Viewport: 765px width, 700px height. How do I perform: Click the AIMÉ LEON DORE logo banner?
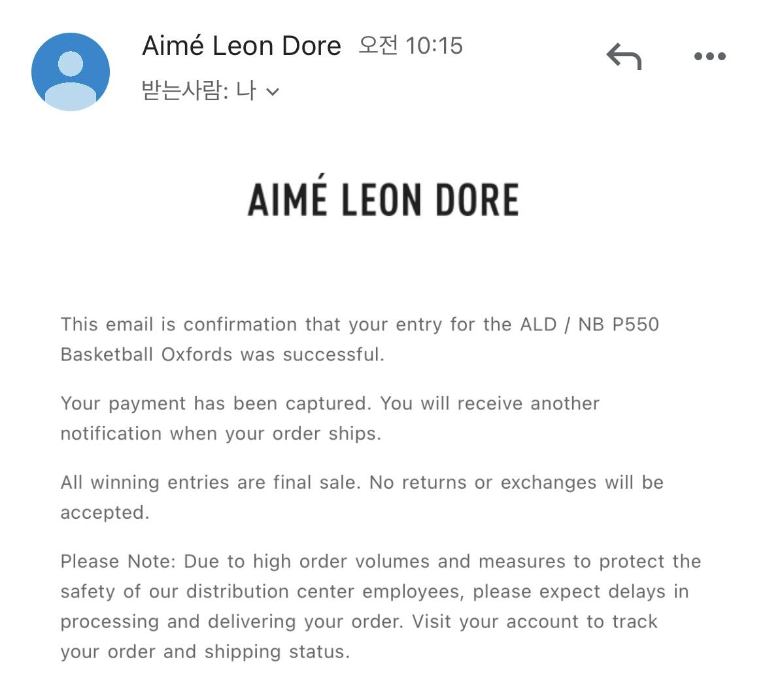pyautogui.click(x=382, y=200)
